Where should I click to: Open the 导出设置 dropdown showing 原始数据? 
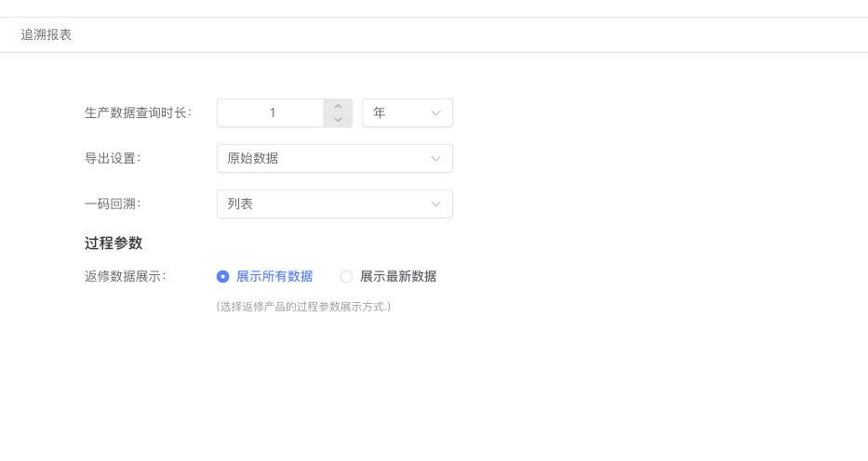click(334, 158)
